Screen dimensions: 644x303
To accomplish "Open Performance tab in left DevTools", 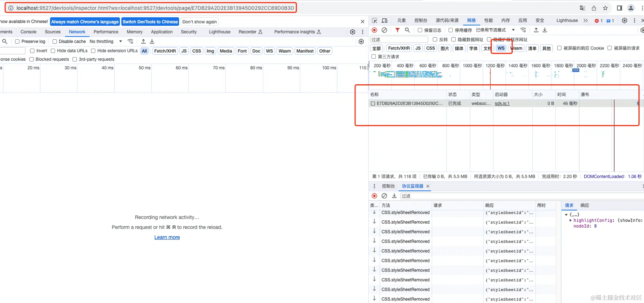I will (106, 32).
